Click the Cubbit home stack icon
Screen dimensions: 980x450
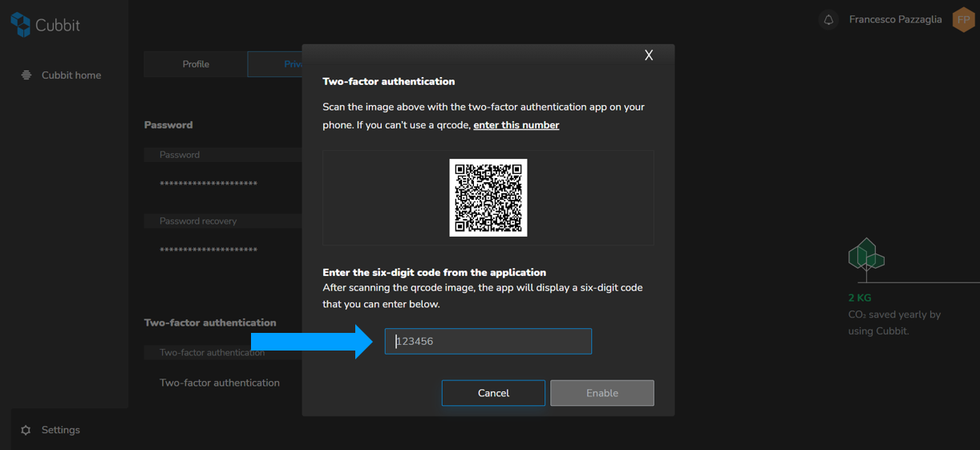(26, 75)
